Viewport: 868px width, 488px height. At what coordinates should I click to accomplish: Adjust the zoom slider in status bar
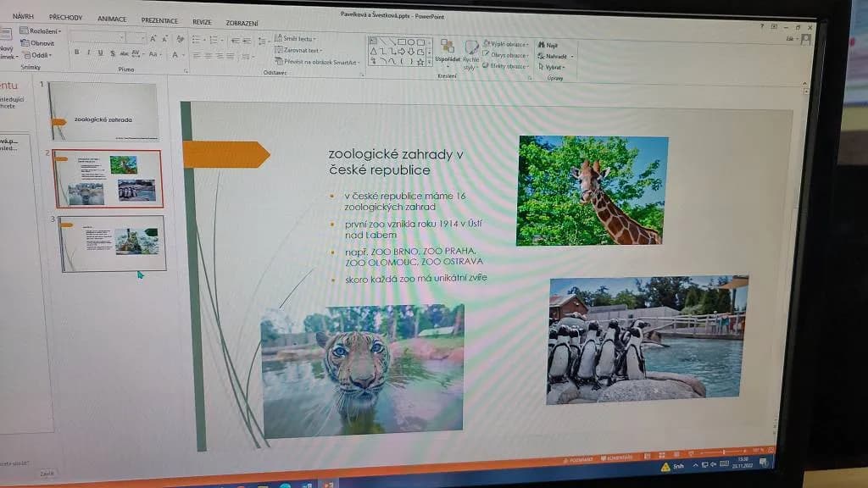point(723,452)
